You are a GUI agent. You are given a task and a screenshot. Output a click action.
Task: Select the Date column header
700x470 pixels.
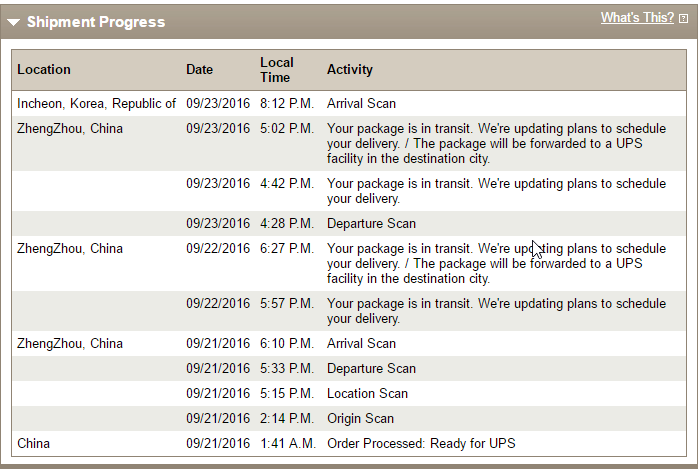pyautogui.click(x=200, y=70)
